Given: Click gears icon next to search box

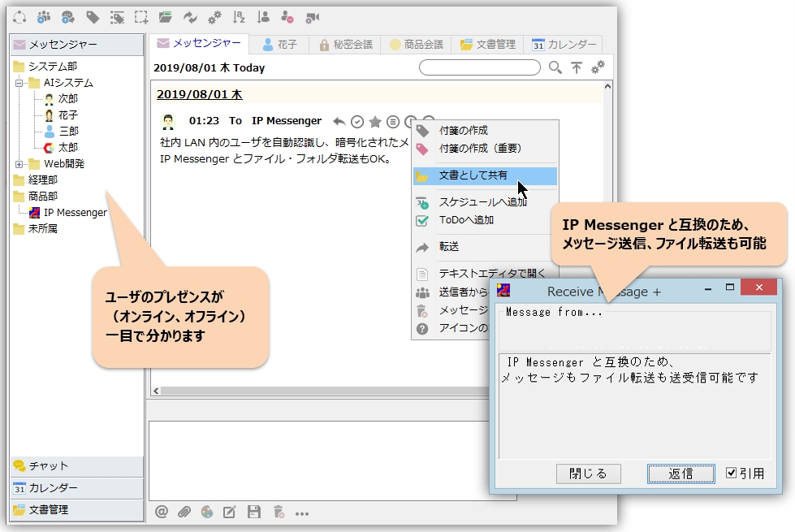Looking at the screenshot, I should coord(598,67).
